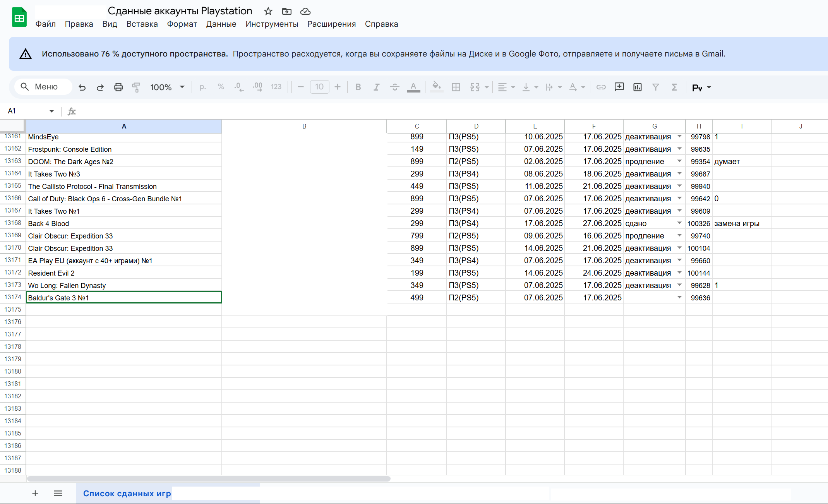Open the Расширения menu
This screenshot has width=828, height=504.
pyautogui.click(x=331, y=24)
